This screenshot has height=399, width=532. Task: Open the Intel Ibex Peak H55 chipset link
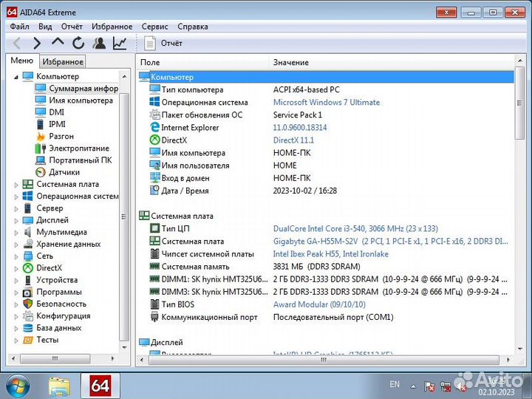pos(331,253)
